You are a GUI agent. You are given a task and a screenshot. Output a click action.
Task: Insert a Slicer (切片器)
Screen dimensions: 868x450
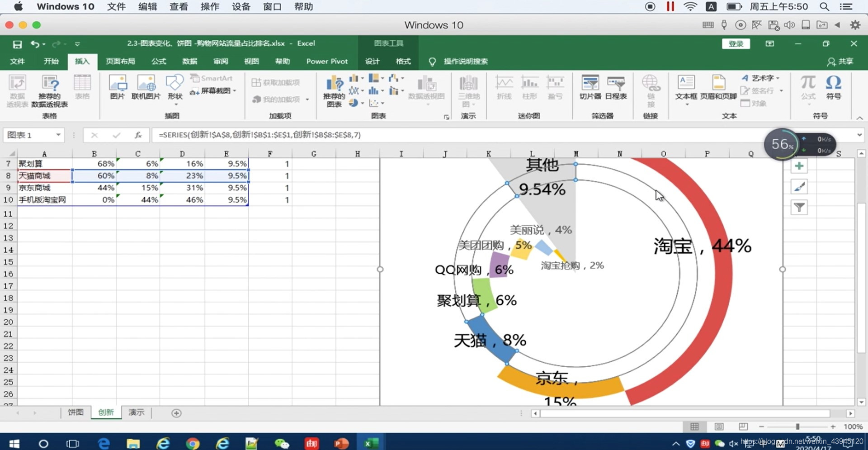click(590, 87)
